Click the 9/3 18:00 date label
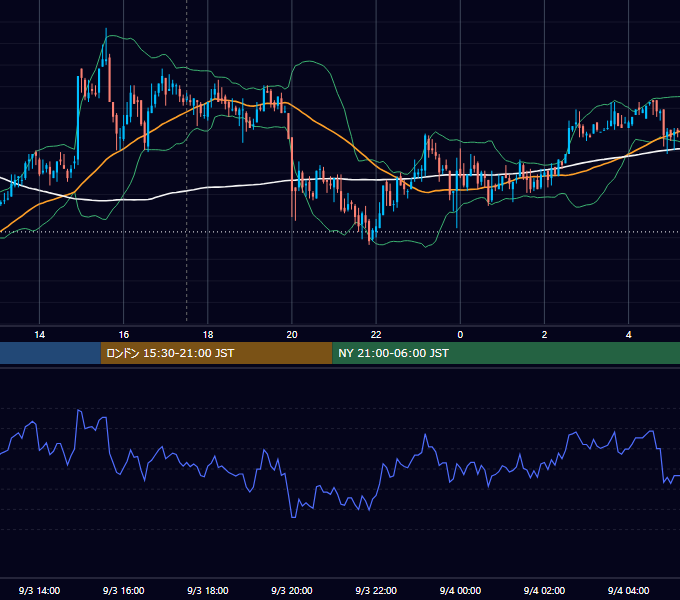 pos(208,590)
